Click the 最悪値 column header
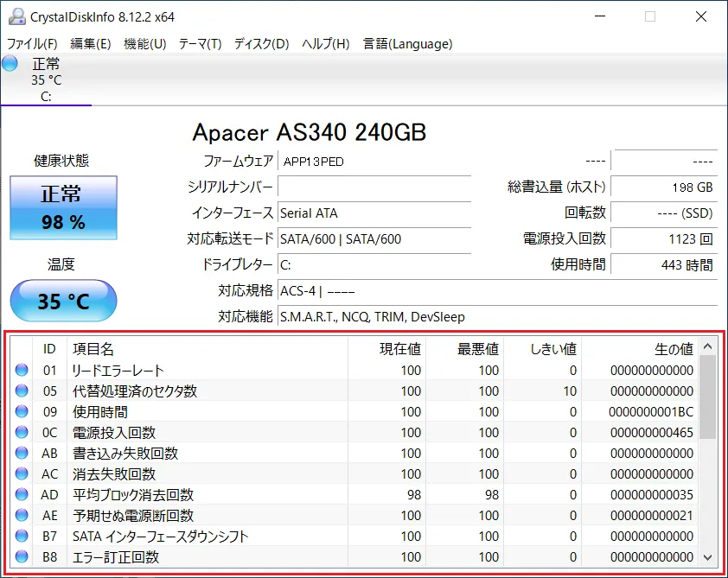This screenshot has width=728, height=578. (x=465, y=349)
